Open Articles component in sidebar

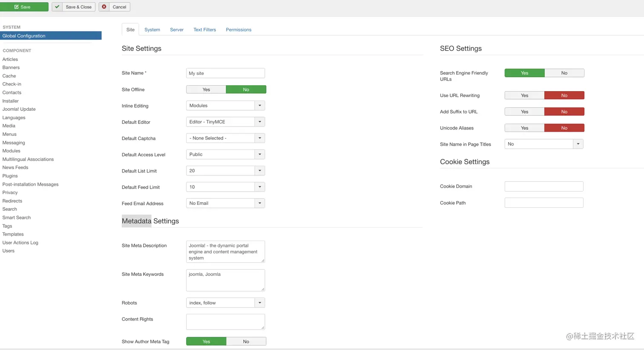point(10,59)
